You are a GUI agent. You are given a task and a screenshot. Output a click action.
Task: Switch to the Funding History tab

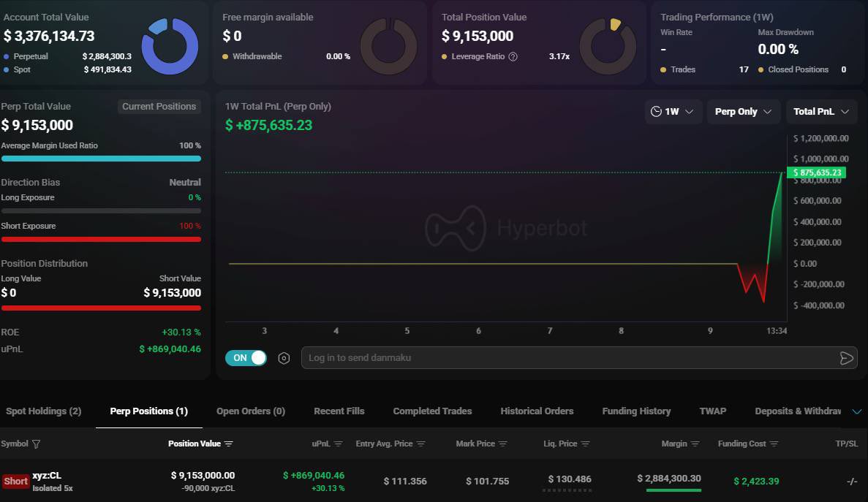pyautogui.click(x=637, y=411)
